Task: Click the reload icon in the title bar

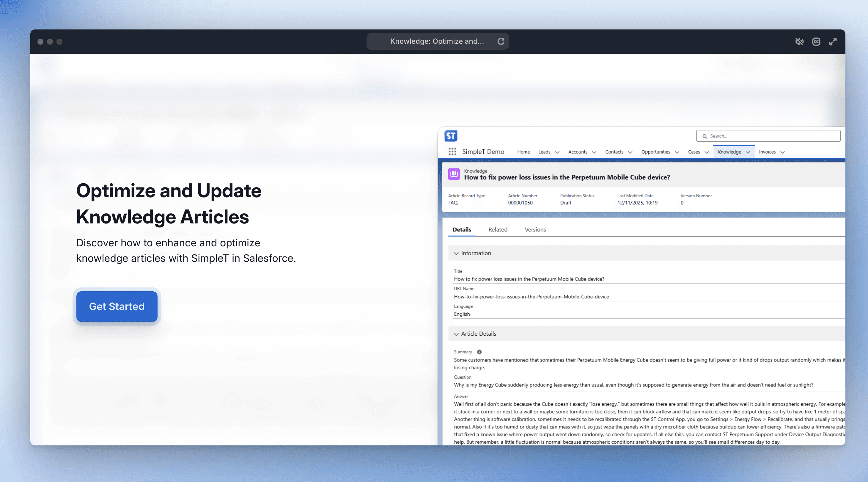Action: [x=501, y=41]
